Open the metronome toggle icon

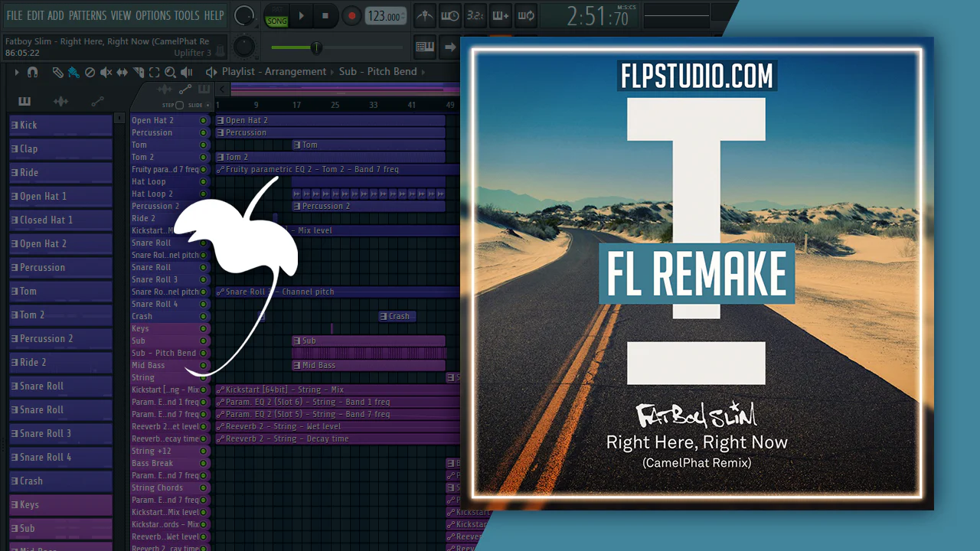[425, 15]
